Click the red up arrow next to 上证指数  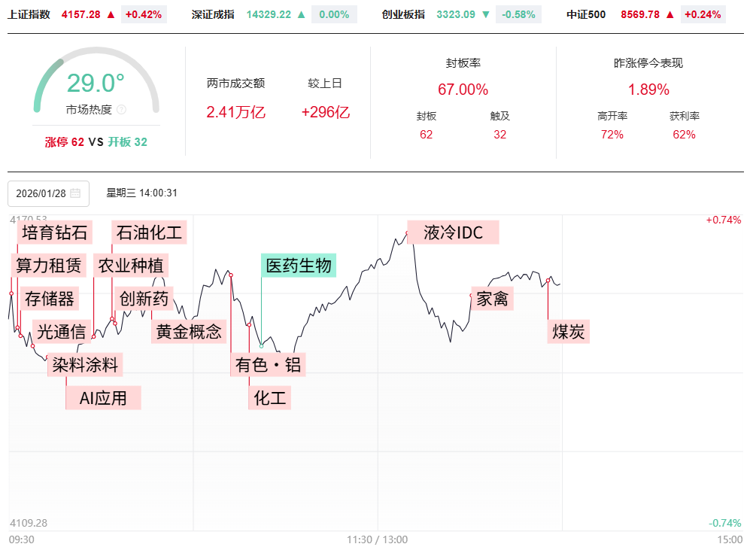point(111,14)
